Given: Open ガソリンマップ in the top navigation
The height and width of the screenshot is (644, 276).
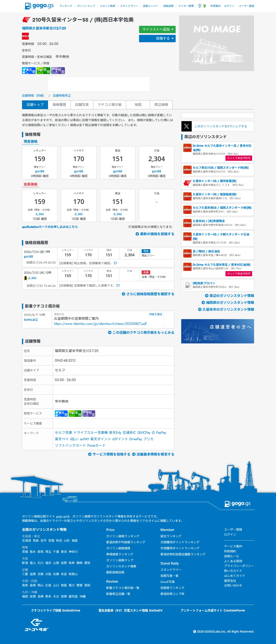Looking at the screenshot, I should point(86,6).
